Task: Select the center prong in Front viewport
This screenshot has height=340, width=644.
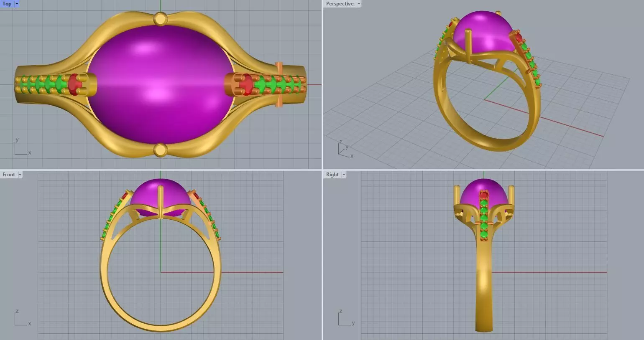Action: 161,202
